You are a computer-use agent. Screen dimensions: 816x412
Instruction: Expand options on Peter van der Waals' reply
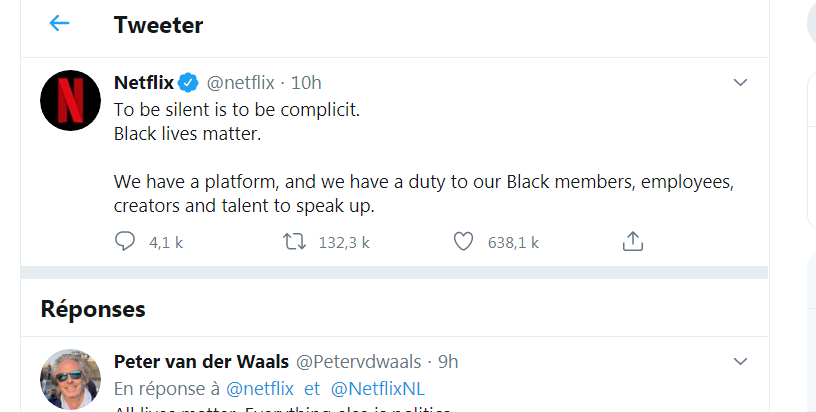click(x=740, y=361)
